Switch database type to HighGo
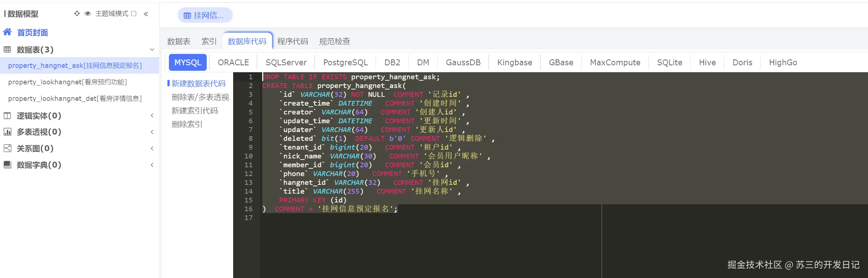868x278 pixels. point(783,62)
